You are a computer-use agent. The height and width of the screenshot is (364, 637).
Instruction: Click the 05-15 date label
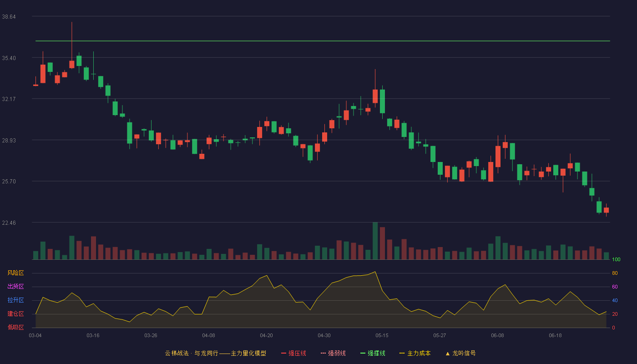point(382,335)
